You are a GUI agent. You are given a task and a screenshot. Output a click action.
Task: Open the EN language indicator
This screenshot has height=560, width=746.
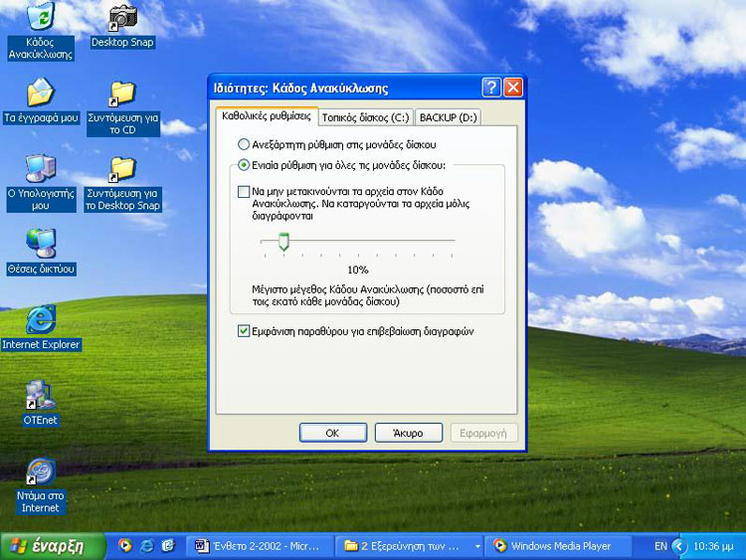660,546
